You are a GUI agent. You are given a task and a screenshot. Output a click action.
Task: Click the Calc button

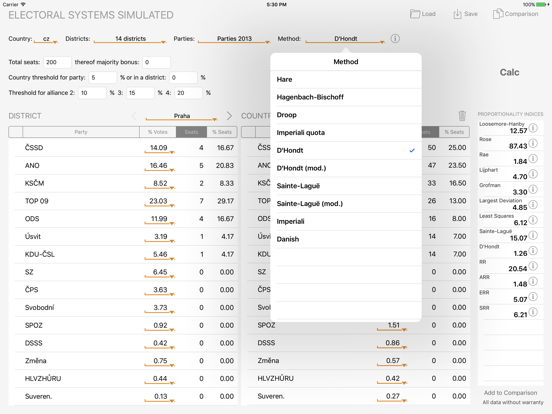pos(509,73)
